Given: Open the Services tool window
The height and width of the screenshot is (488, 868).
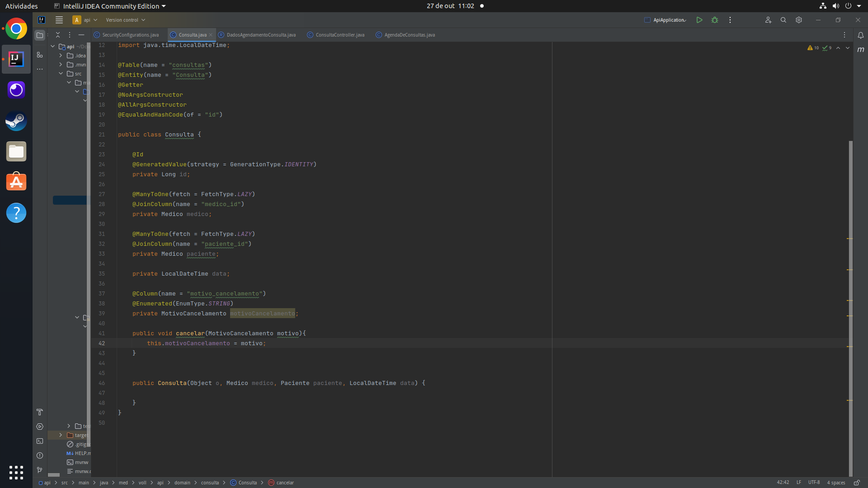Looking at the screenshot, I should point(40,427).
